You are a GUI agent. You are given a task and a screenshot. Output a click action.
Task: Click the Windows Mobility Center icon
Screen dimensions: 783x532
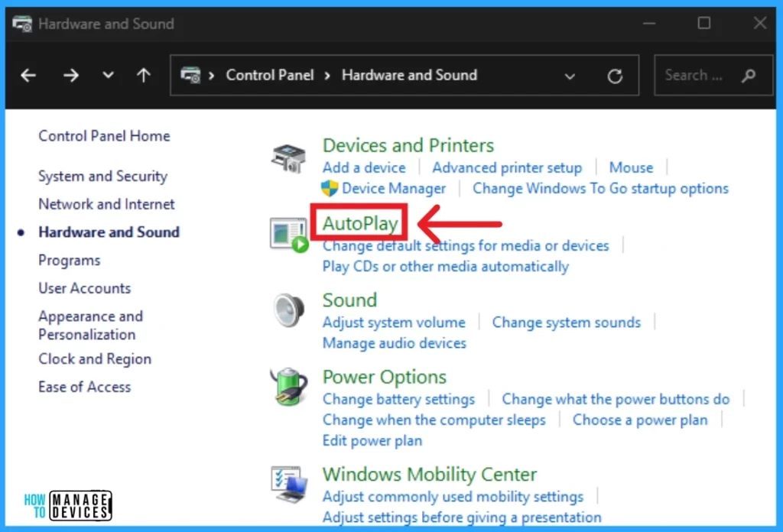[289, 484]
